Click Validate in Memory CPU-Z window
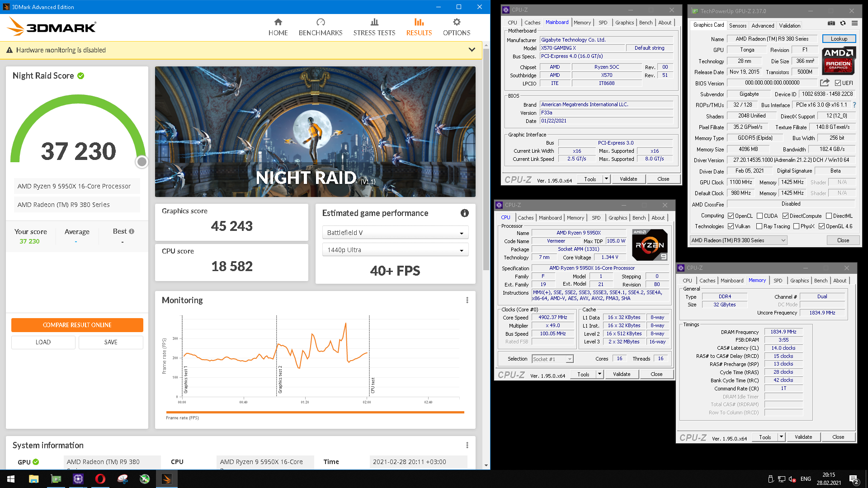 click(803, 437)
